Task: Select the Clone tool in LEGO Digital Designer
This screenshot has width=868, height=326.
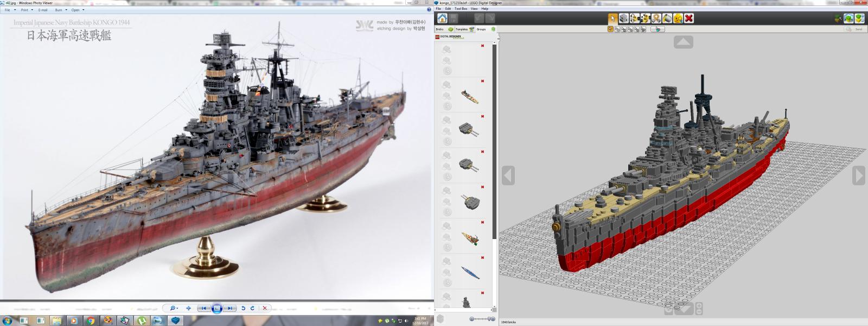Action: click(623, 18)
